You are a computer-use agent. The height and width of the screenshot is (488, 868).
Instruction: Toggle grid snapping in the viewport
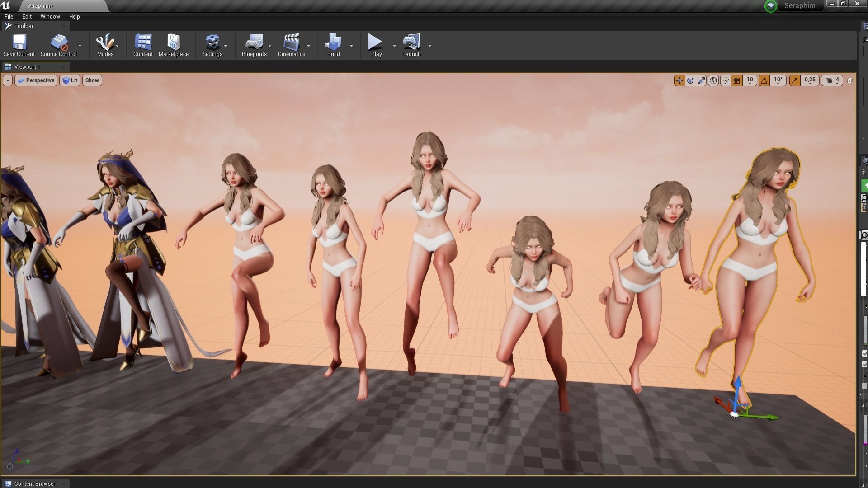click(x=737, y=80)
